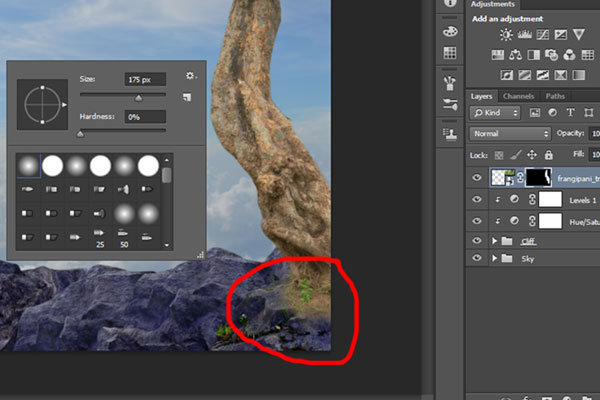600x400 pixels.
Task: Select the type layer filter icon
Action: click(570, 113)
